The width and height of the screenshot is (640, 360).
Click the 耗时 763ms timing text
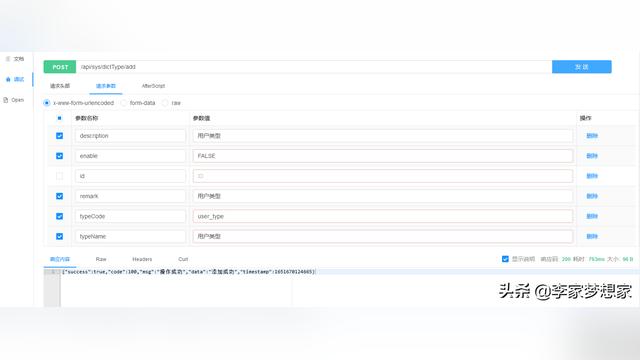pos(589,259)
